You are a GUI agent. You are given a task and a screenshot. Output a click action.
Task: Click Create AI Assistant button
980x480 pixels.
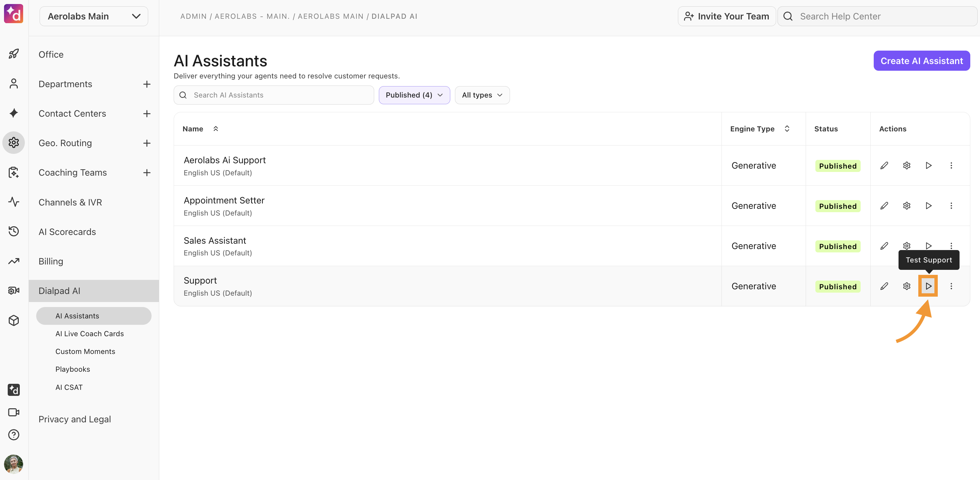pos(921,61)
